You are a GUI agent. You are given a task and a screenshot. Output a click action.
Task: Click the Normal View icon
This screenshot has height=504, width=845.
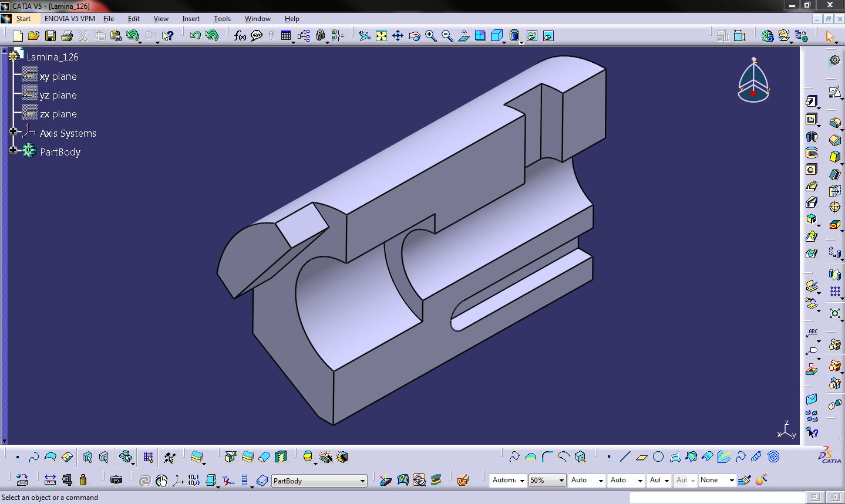click(463, 36)
